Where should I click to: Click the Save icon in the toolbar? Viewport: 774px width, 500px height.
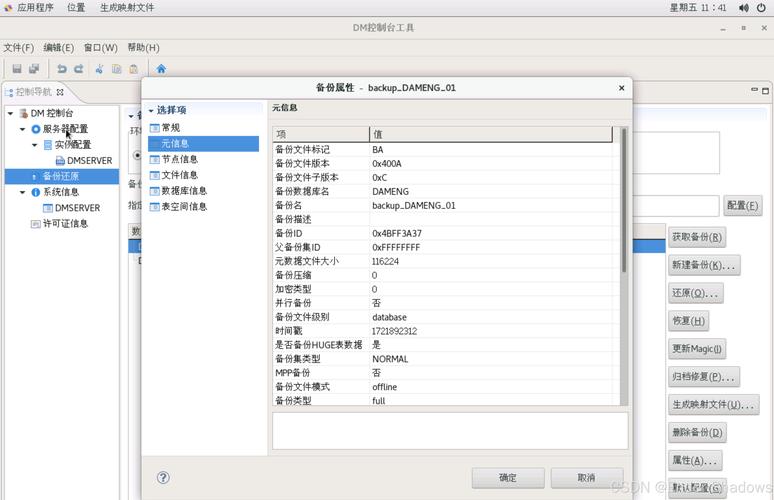point(17,69)
